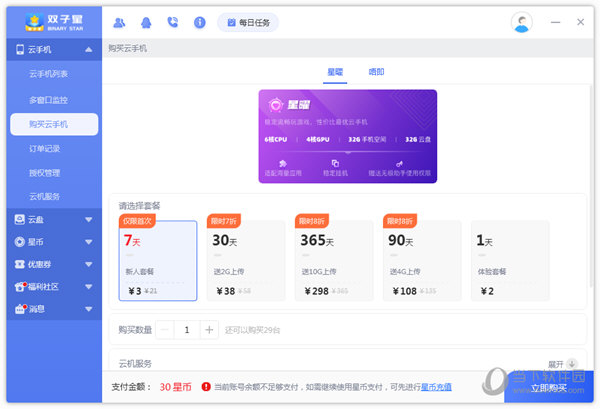Viewport: 600px width, 409px height.
Task: Click the 云手机 phone icon in sidebar
Action: pyautogui.click(x=20, y=49)
